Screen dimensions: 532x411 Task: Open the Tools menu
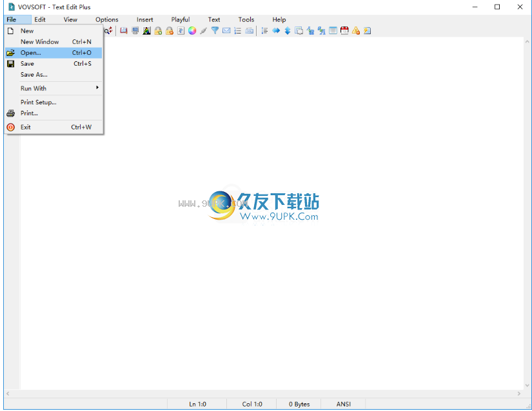point(246,20)
